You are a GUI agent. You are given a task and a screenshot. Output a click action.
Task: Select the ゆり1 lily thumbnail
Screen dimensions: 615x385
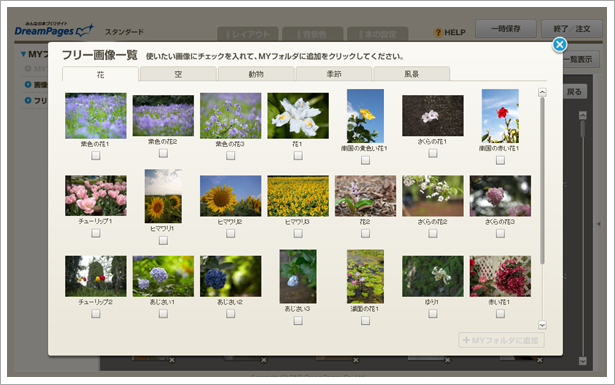point(433,276)
